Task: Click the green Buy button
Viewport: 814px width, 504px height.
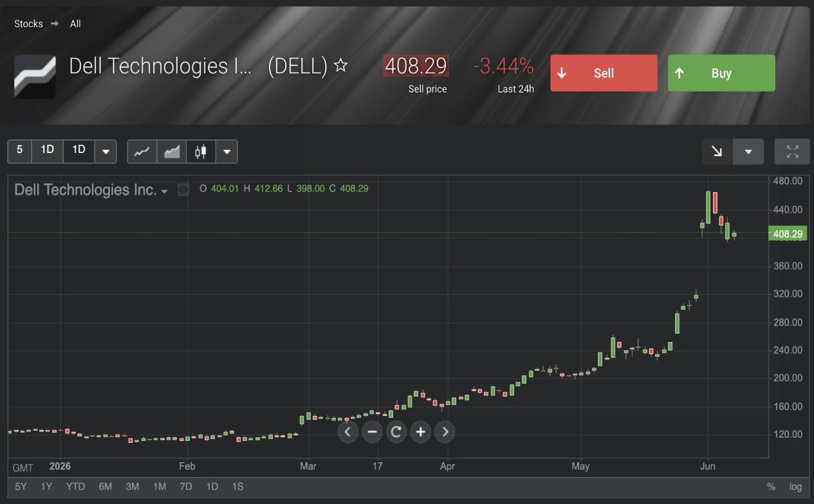Action: (x=721, y=73)
